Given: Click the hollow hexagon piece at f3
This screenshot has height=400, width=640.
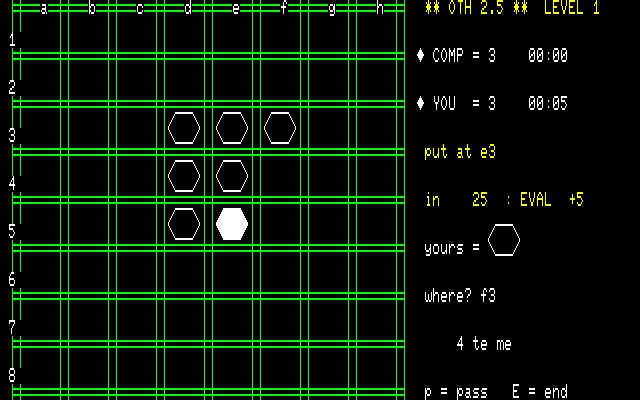Looking at the screenshot, I should pos(280,128).
